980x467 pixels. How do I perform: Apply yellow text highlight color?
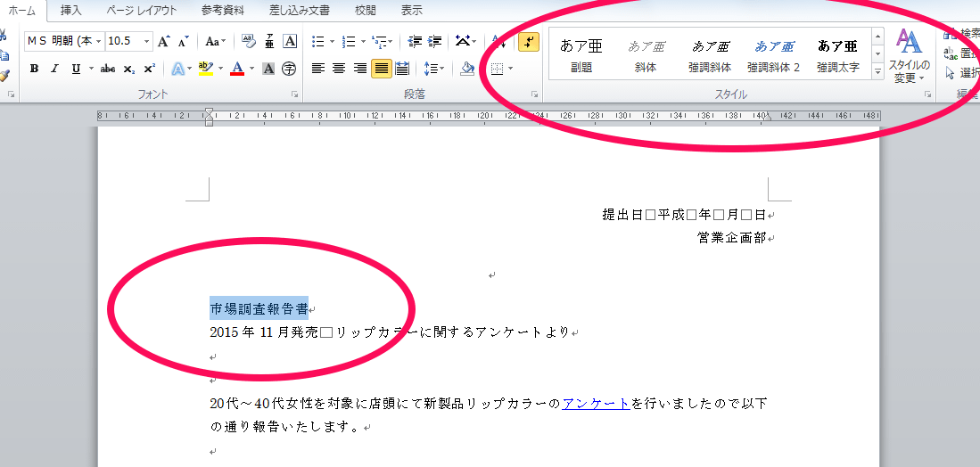[x=206, y=69]
